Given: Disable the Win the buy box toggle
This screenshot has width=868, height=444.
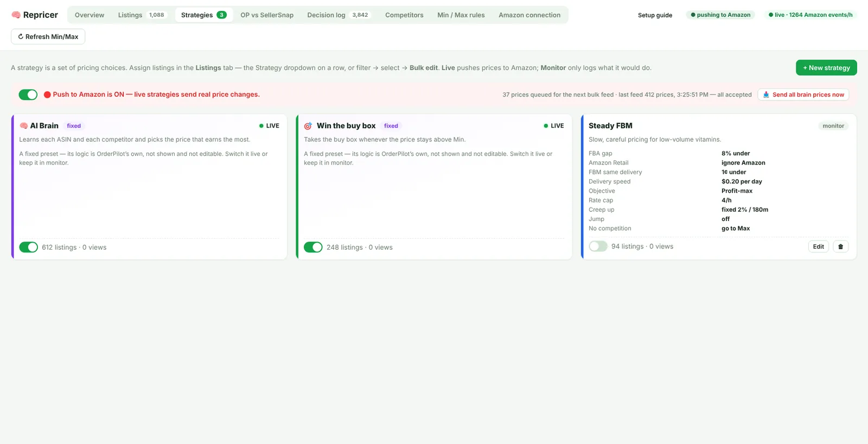Looking at the screenshot, I should point(313,247).
